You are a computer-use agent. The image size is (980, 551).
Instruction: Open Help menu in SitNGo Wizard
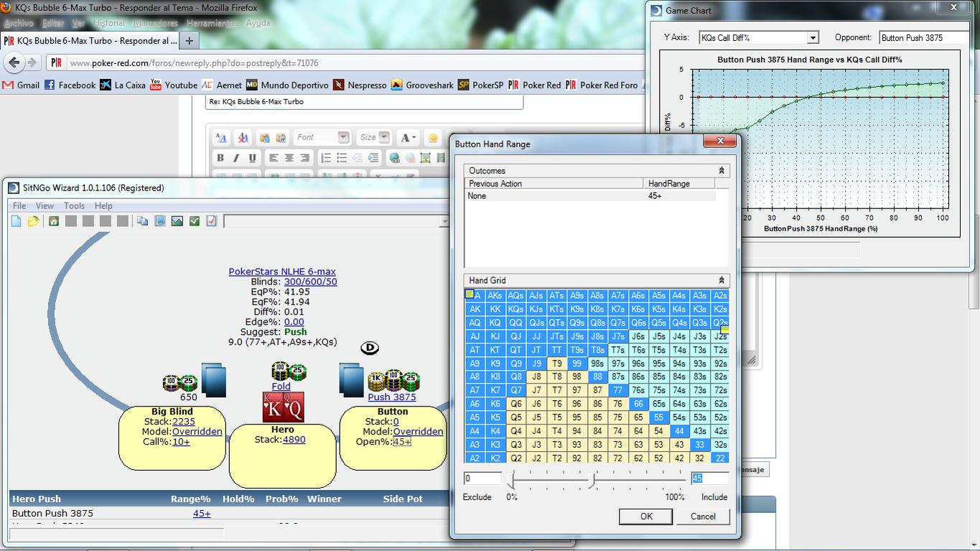pyautogui.click(x=103, y=205)
